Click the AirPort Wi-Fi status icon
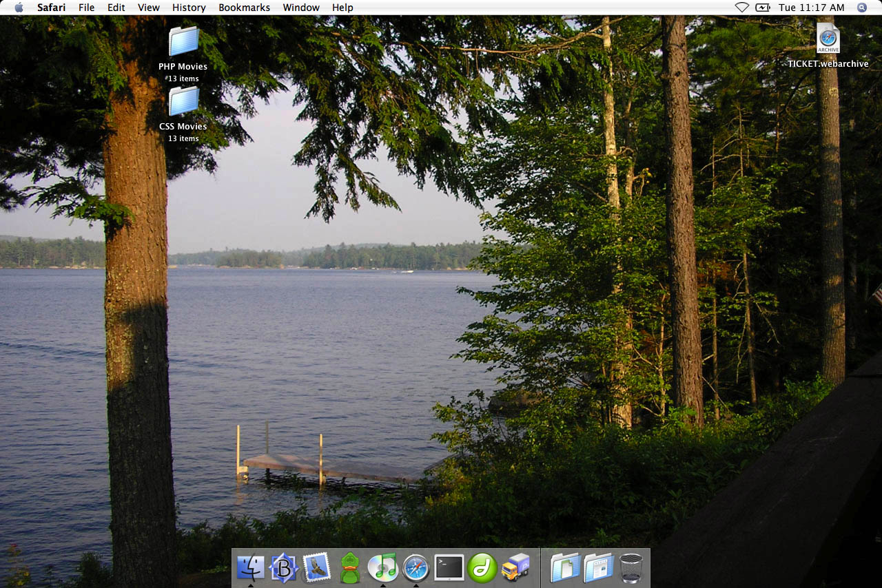 point(741,8)
